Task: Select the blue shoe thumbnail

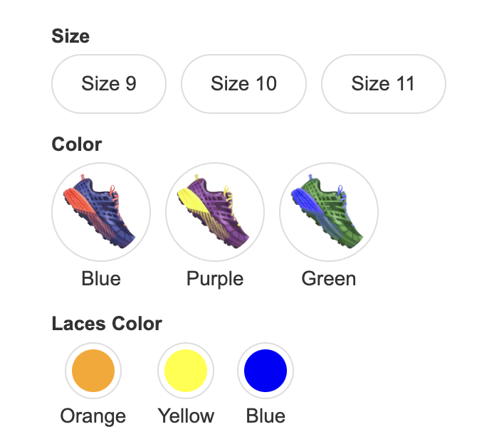Action: (101, 212)
